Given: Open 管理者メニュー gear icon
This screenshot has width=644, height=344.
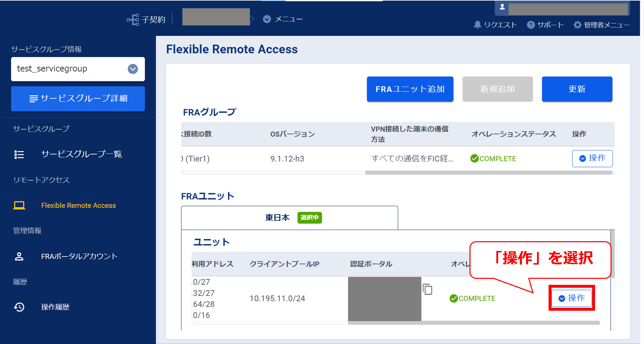Looking at the screenshot, I should click(x=577, y=25).
